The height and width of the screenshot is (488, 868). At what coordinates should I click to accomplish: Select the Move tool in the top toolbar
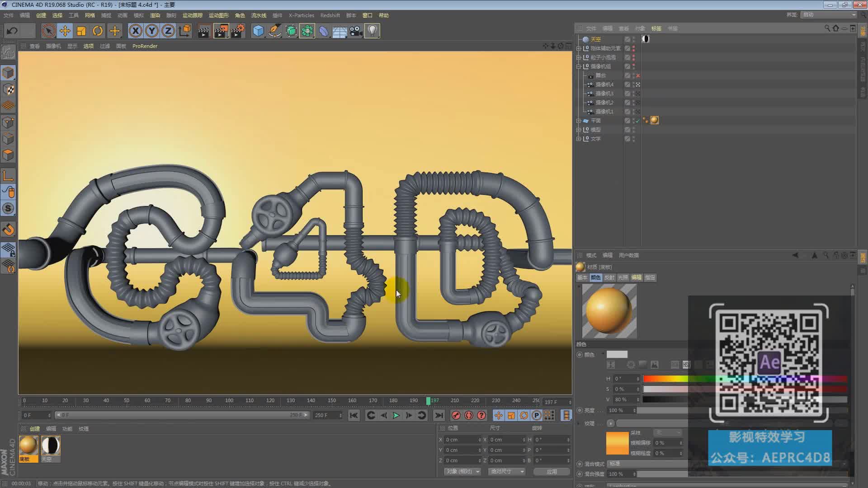(x=65, y=31)
